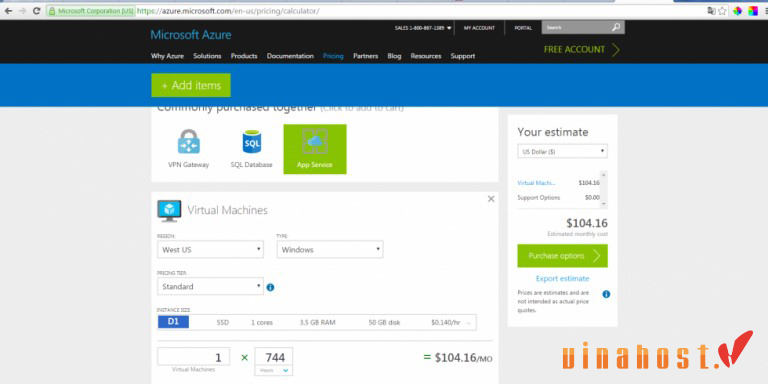Image resolution: width=768 pixels, height=384 pixels.
Task: Click the Virtual Machines monitor icon
Action: coord(169,211)
